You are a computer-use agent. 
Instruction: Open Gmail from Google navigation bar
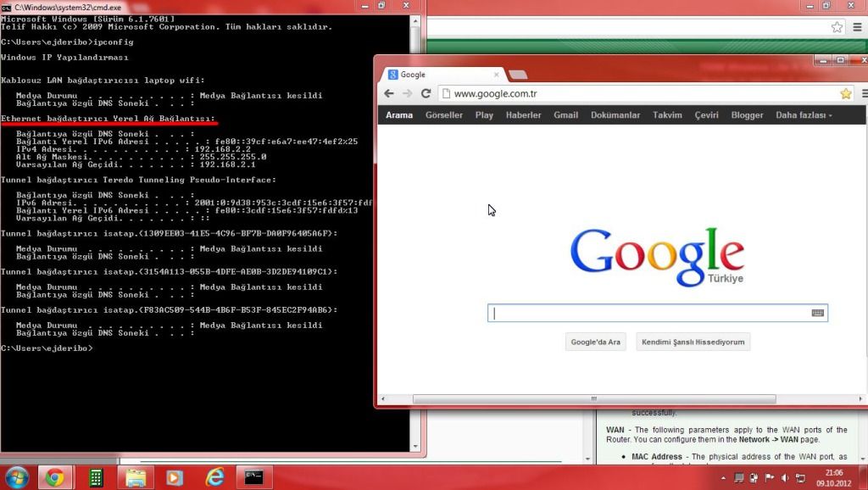(565, 115)
